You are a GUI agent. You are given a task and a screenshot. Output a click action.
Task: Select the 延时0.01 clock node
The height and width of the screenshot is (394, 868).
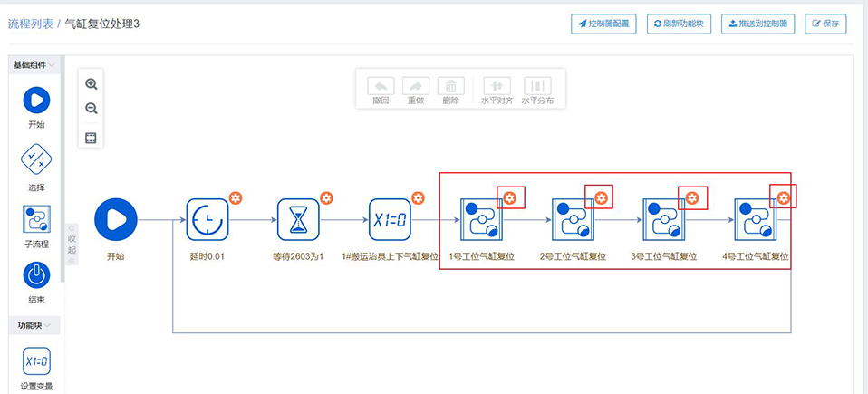(x=207, y=220)
